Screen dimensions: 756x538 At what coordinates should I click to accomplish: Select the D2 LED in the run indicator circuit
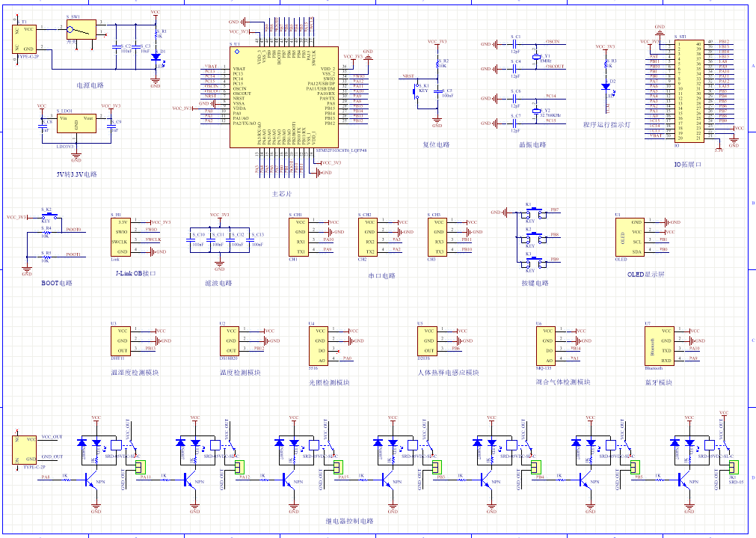[606, 86]
